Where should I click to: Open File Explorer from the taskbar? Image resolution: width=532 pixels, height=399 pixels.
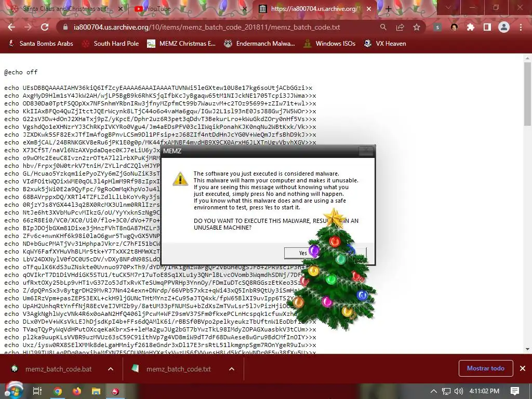pyautogui.click(x=96, y=391)
